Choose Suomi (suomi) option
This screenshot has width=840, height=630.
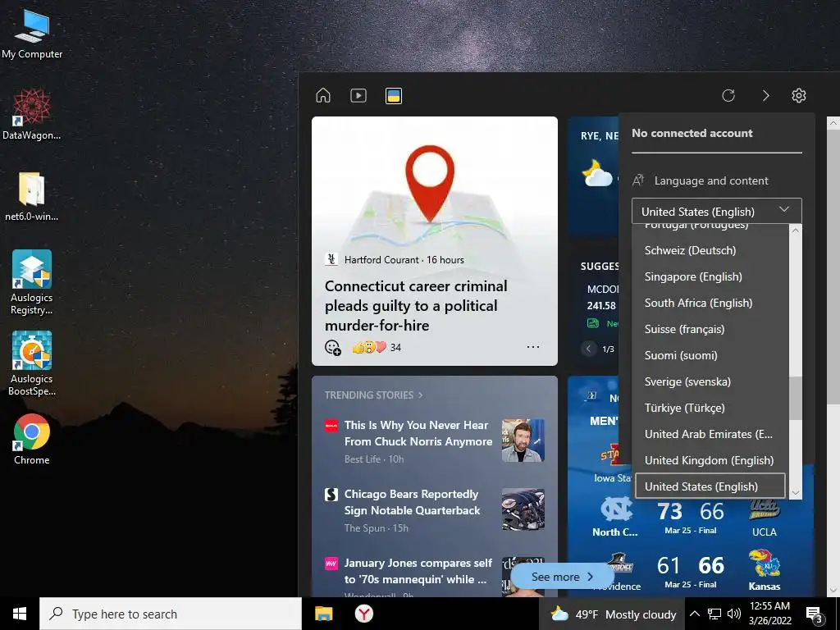(710, 356)
